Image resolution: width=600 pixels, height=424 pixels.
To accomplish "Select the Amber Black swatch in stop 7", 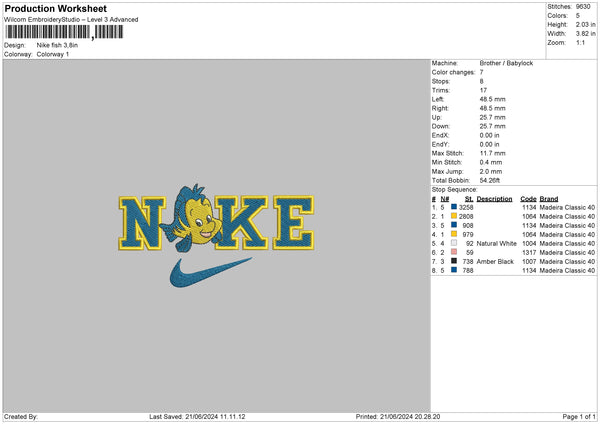I will 454,261.
